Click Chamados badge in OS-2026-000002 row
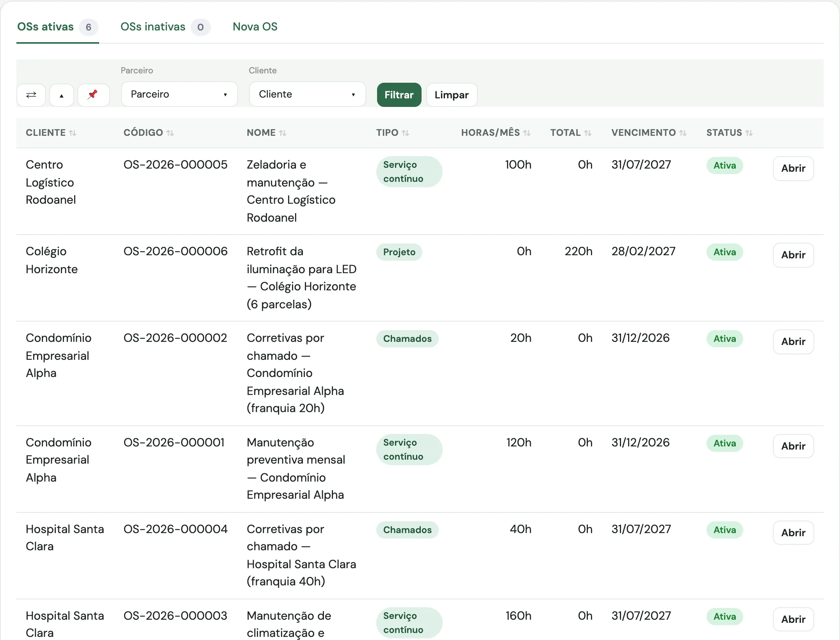Screen dimensions: 840x640 pyautogui.click(x=407, y=339)
